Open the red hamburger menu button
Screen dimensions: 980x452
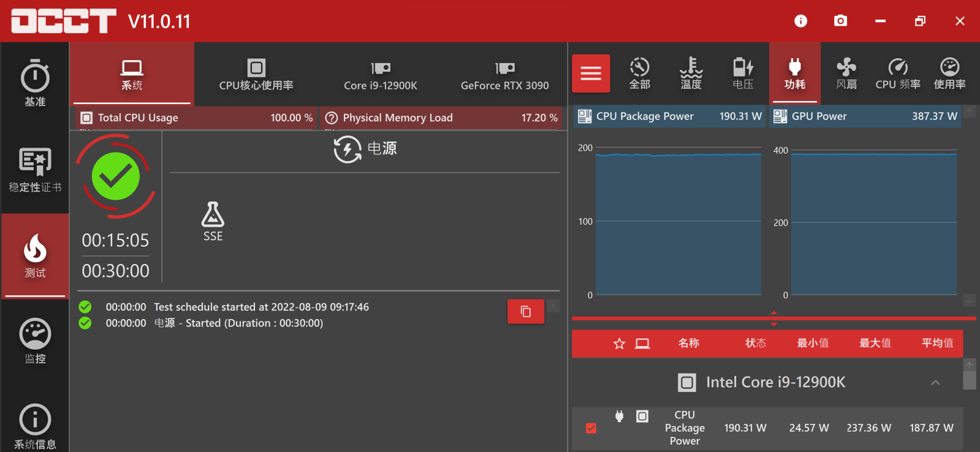(x=591, y=73)
